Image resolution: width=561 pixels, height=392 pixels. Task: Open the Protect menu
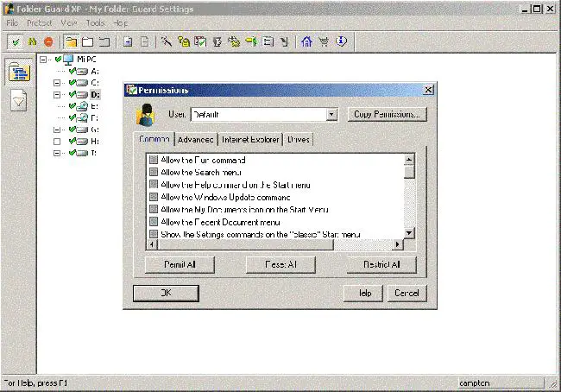[x=40, y=23]
